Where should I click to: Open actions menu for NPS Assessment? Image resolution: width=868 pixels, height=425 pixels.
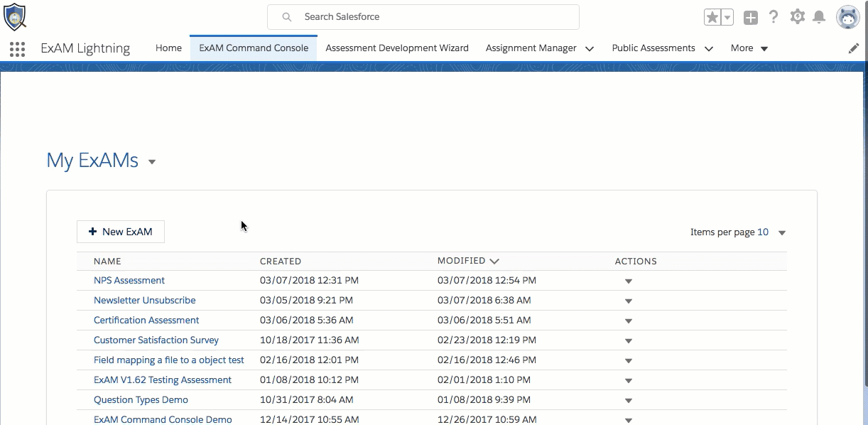click(x=628, y=281)
